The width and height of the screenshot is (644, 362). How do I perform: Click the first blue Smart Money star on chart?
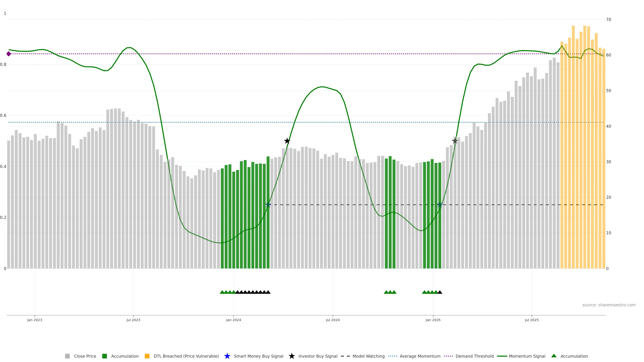pos(268,205)
